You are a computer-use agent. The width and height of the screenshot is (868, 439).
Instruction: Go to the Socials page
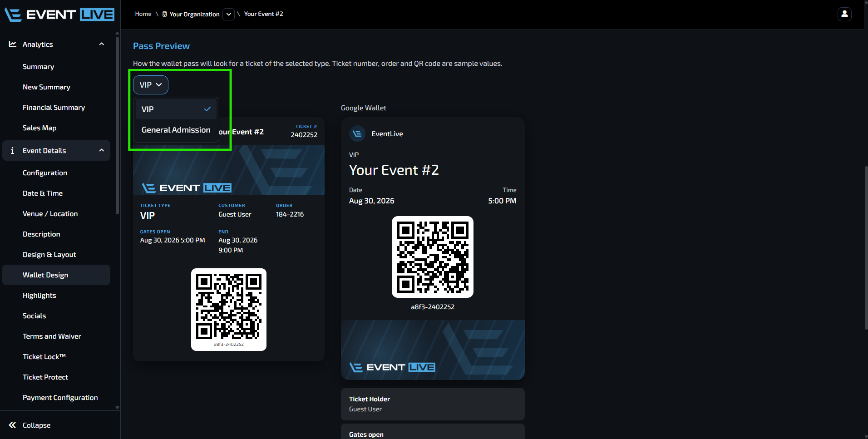coord(35,316)
